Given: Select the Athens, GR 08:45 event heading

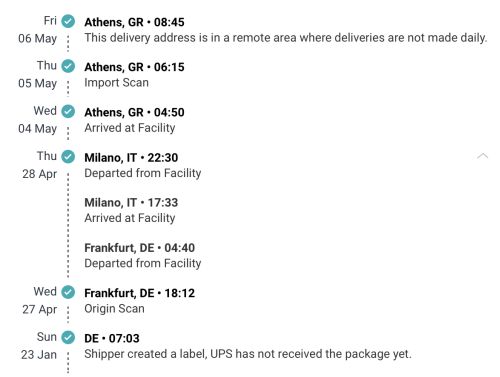Looking at the screenshot, I should 134,22.
